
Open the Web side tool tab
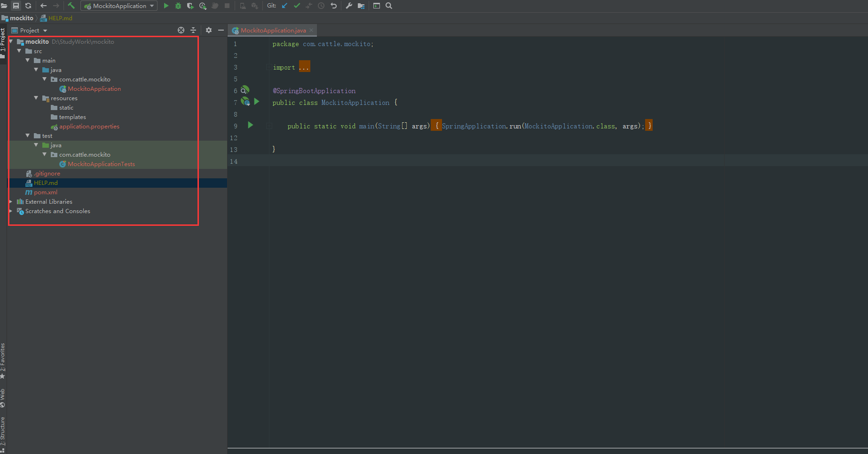[x=3, y=398]
